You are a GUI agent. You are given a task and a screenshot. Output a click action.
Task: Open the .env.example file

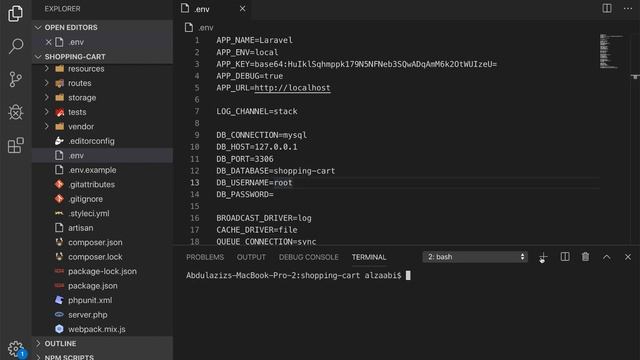coord(102,170)
